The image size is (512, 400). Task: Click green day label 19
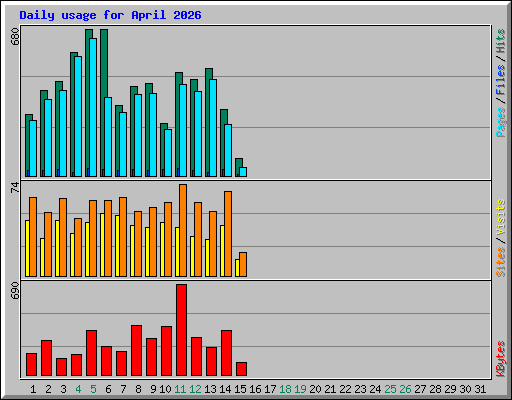[300, 389]
